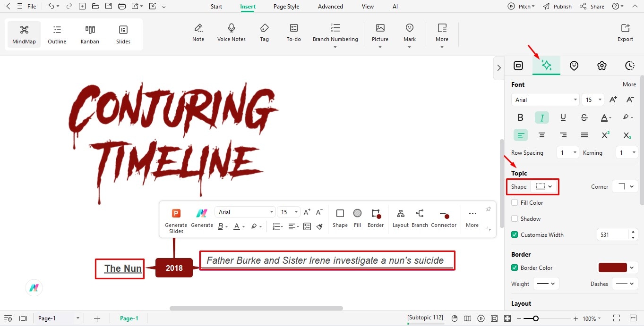Viewport: 644px width, 326px height.
Task: Uncheck Border Color checkbox
Action: (515, 267)
